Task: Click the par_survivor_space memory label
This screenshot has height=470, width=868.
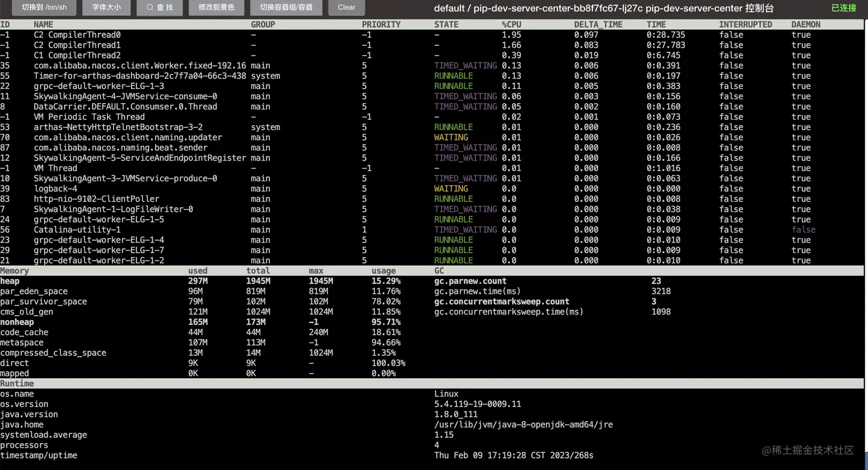Action: coord(44,302)
